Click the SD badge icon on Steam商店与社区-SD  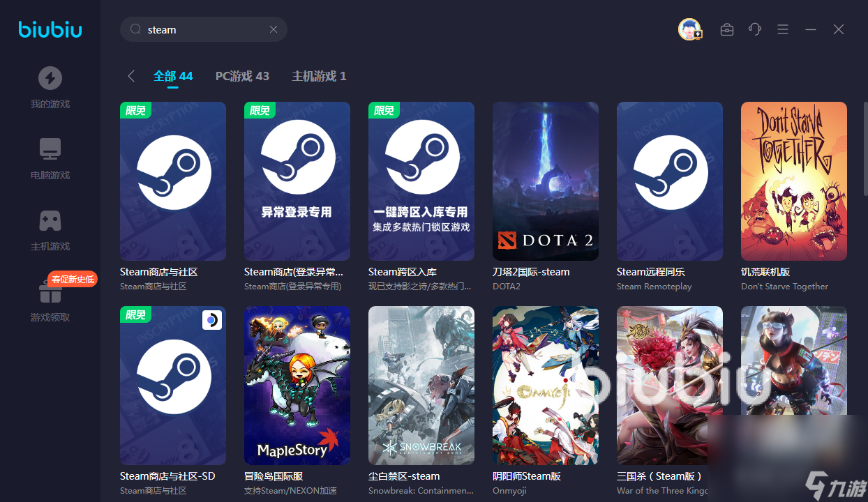[x=212, y=320]
